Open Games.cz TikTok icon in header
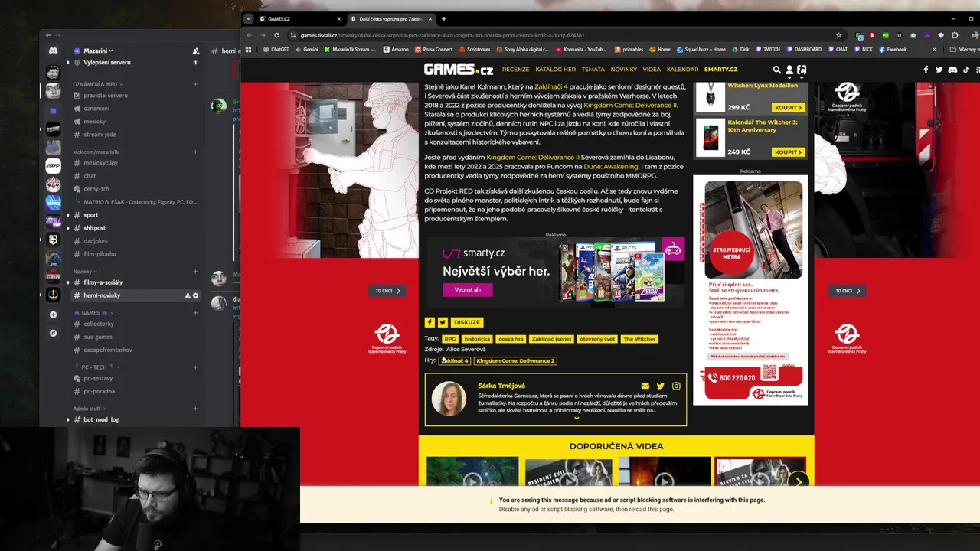This screenshot has height=551, width=980. coord(966,70)
